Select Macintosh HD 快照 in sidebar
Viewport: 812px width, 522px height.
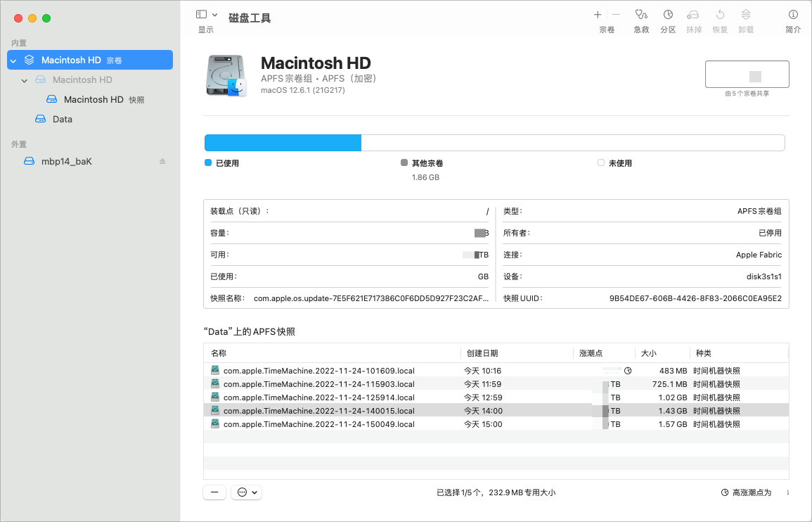pos(94,100)
